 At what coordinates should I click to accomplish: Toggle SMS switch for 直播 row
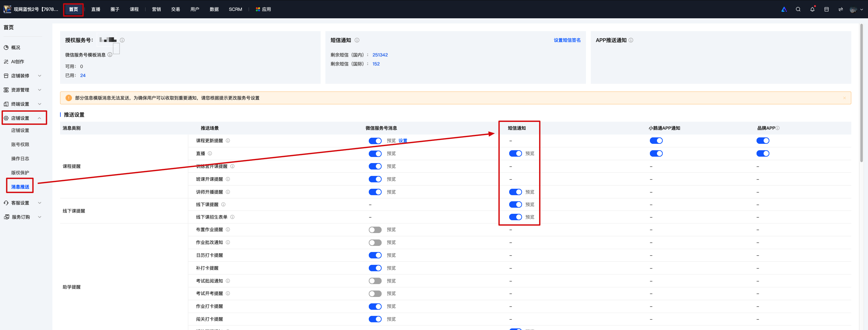515,153
